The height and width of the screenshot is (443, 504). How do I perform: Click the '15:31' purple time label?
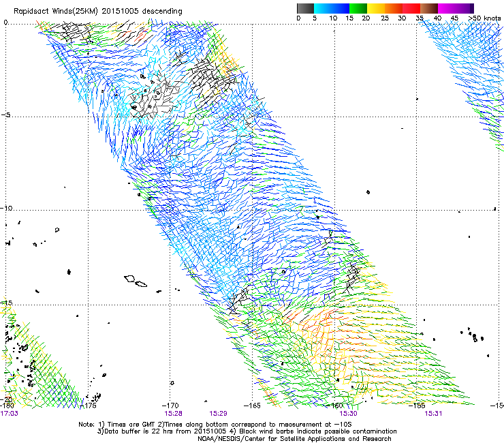pos(433,414)
